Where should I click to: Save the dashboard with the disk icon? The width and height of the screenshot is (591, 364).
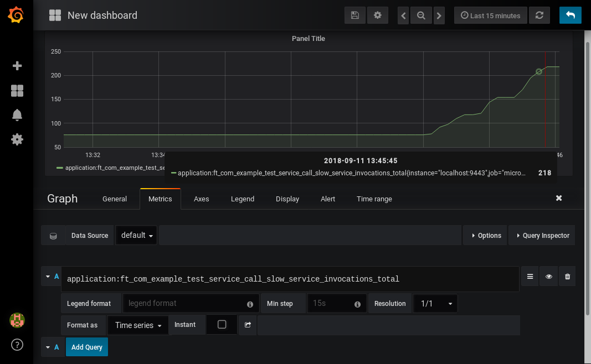(355, 15)
